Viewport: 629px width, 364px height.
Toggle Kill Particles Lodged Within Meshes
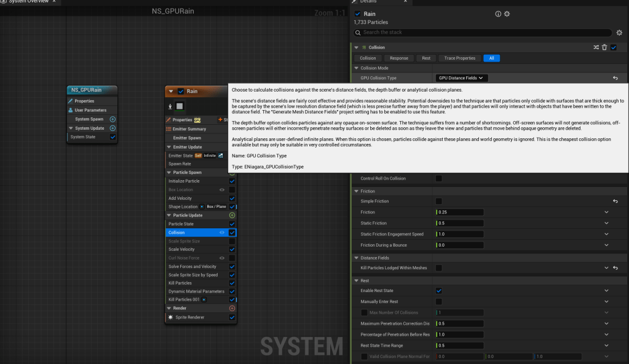coord(439,268)
